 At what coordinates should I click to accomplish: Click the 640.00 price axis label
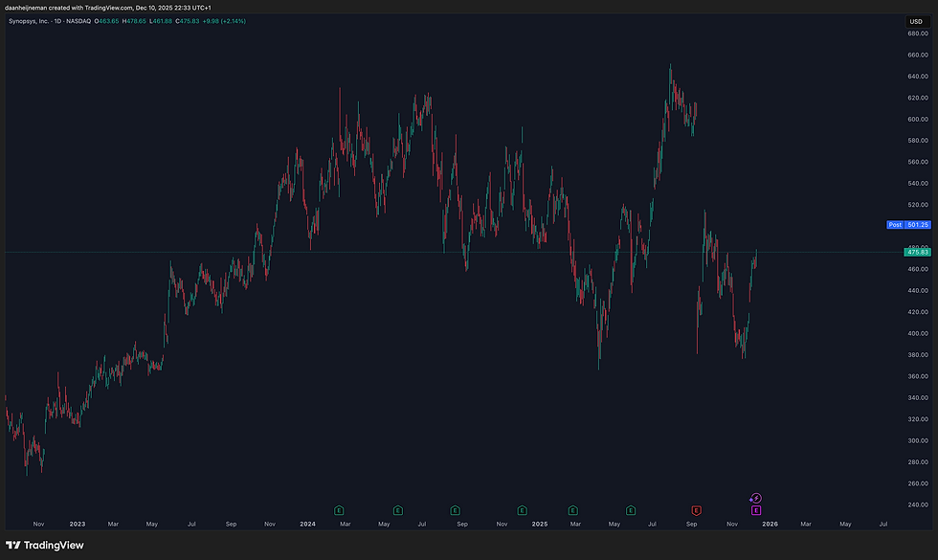pos(918,77)
